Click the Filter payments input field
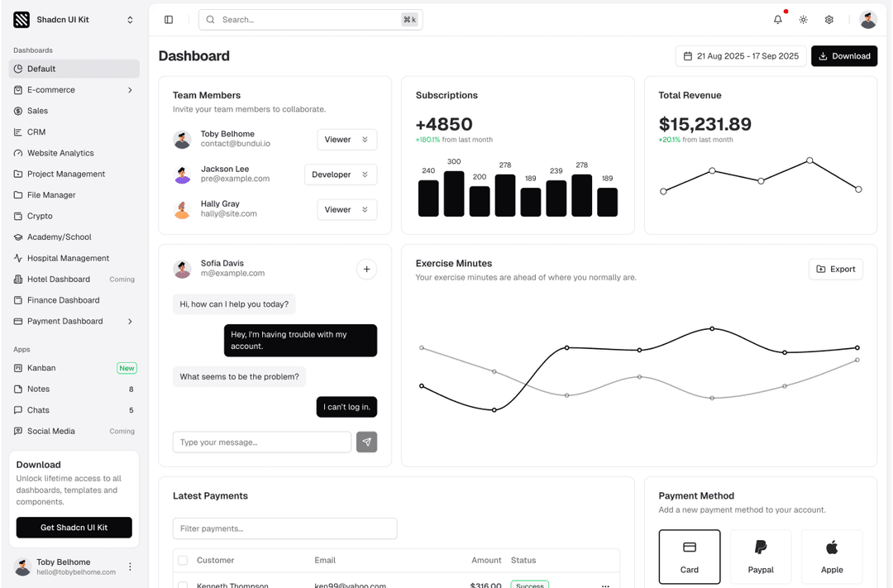Image resolution: width=893 pixels, height=588 pixels. 284,528
